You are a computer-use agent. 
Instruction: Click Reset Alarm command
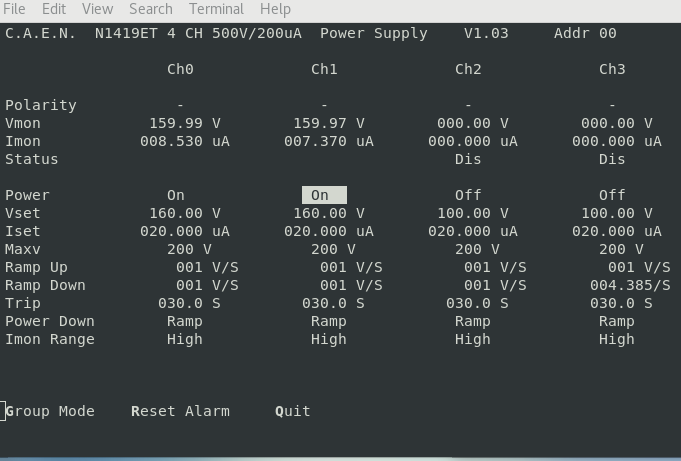180,411
